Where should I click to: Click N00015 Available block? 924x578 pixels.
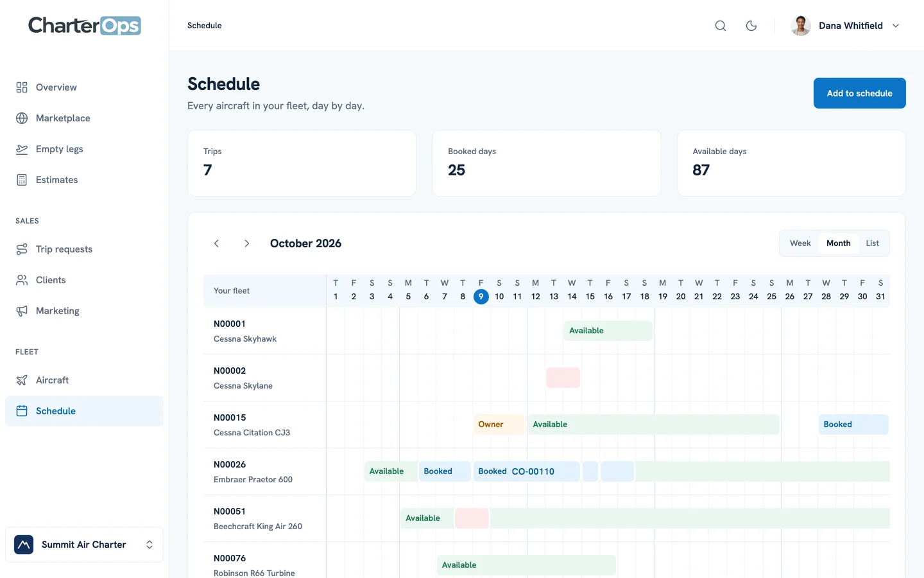pyautogui.click(x=654, y=425)
